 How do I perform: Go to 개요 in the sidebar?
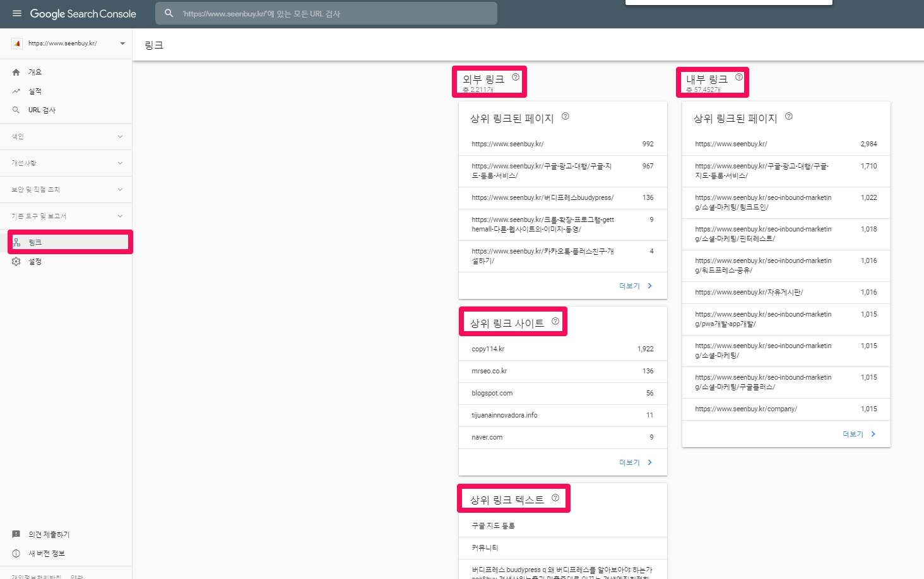[x=35, y=73]
